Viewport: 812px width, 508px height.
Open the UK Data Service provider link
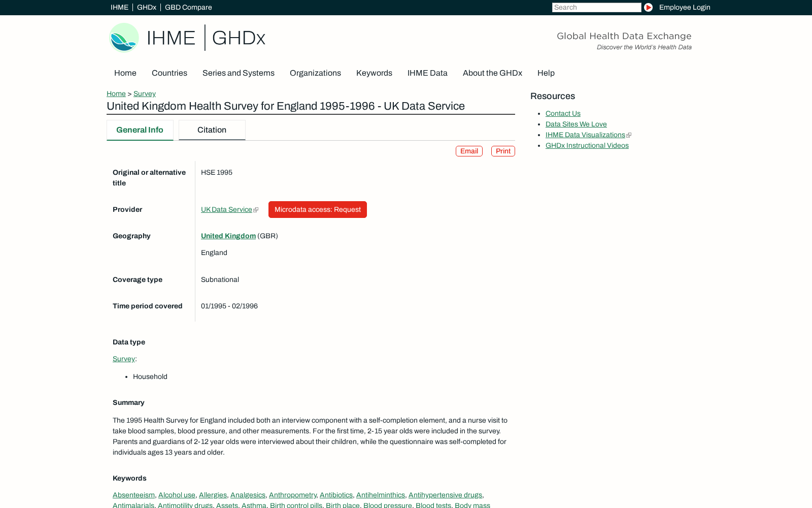tap(226, 209)
